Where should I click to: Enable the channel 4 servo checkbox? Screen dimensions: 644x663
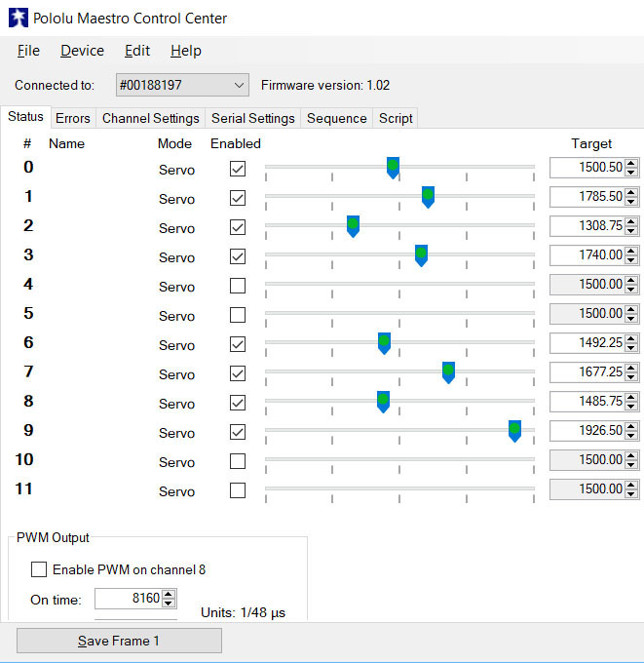[x=238, y=286]
